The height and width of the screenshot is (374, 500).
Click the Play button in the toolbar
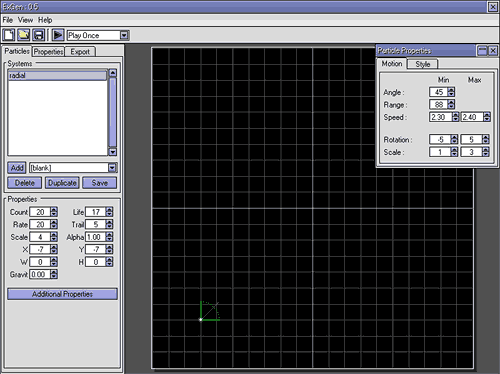point(58,35)
